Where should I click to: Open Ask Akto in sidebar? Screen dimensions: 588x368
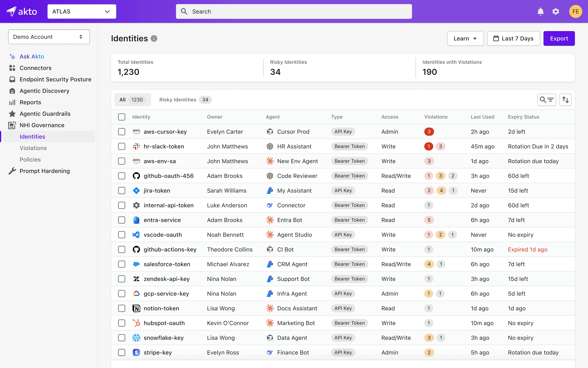tap(32, 56)
